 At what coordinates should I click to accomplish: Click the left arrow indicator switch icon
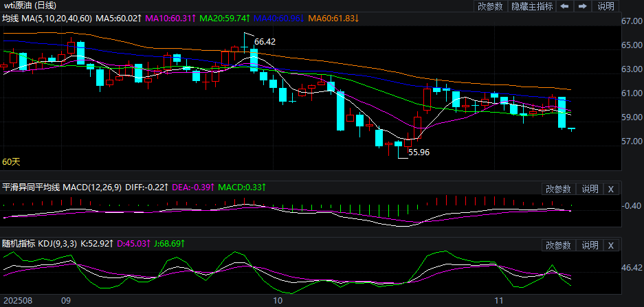pyautogui.click(x=564, y=6)
